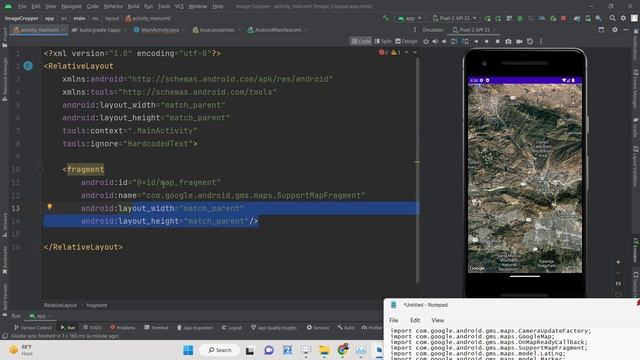Open the App Inspection tool window

pos(195,328)
